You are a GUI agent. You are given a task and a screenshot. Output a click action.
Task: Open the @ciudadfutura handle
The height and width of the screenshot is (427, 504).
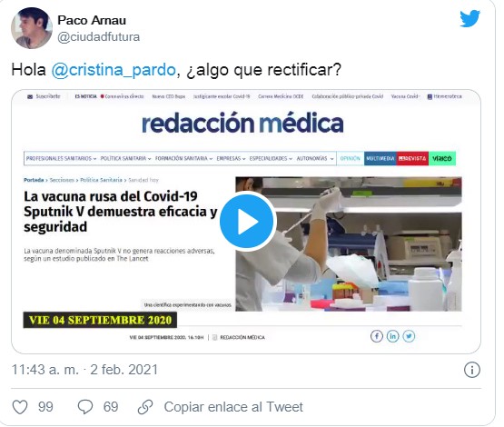[x=98, y=36]
